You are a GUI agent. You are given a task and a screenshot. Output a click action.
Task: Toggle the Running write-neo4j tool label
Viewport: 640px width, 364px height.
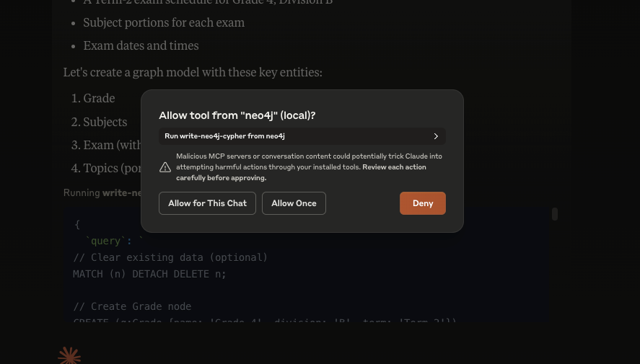point(102,192)
